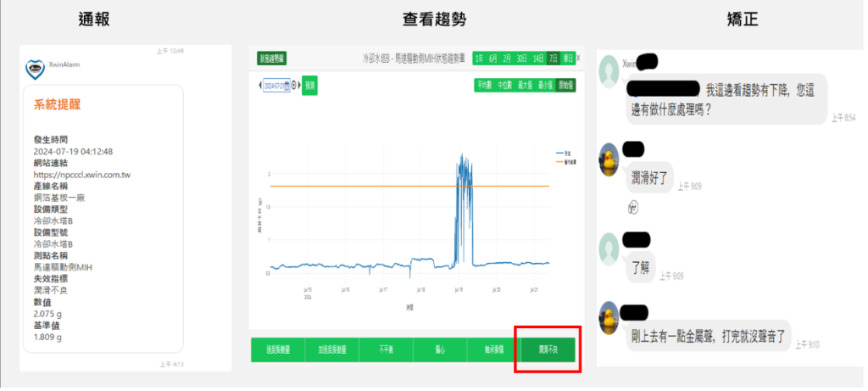Viewport: 868px width, 391px height.
Task: Click the circular today icon beside date
Action: (x=294, y=86)
